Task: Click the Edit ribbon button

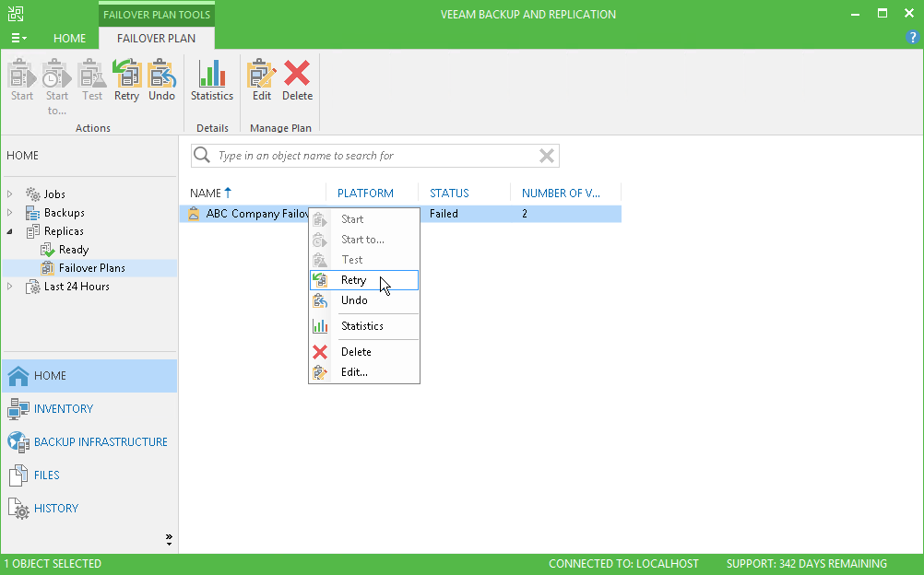Action: pos(262,81)
